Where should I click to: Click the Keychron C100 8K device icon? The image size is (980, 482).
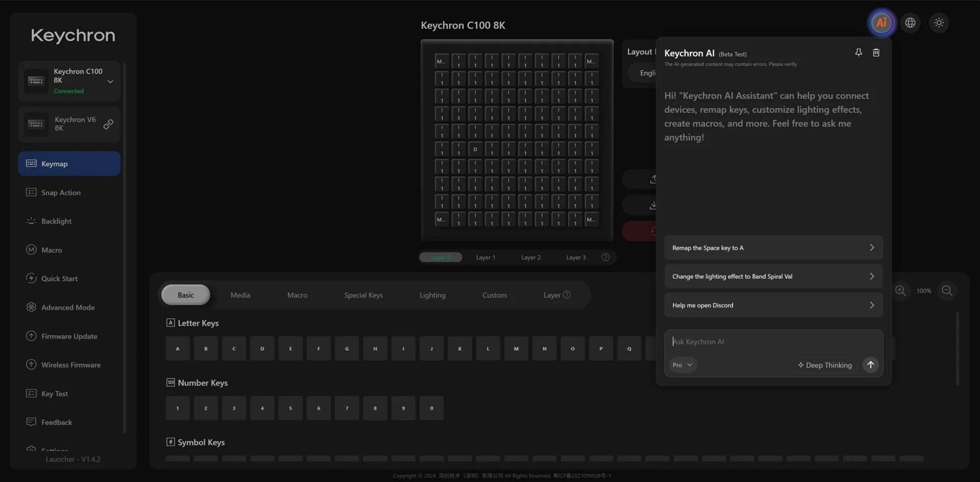coord(36,81)
